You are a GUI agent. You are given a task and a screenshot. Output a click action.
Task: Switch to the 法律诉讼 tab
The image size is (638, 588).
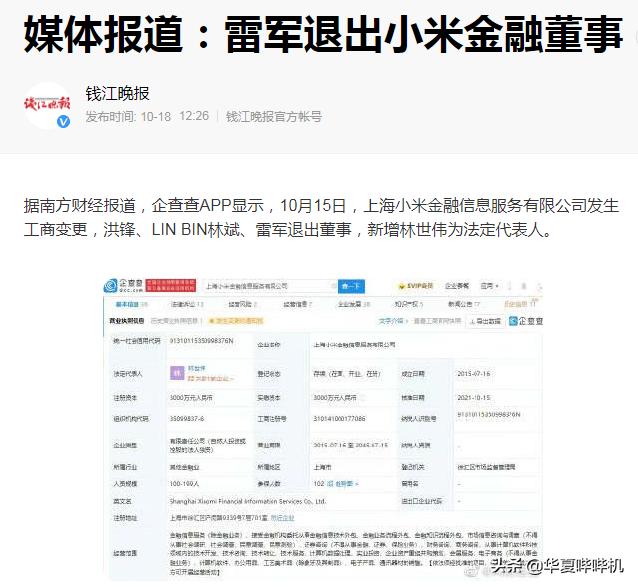point(186,304)
